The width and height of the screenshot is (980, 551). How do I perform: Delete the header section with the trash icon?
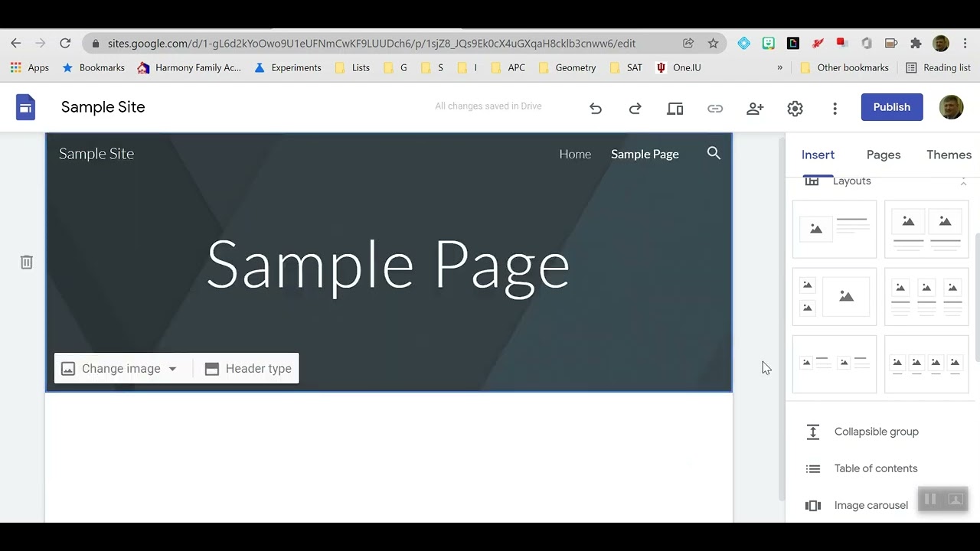[x=27, y=262]
